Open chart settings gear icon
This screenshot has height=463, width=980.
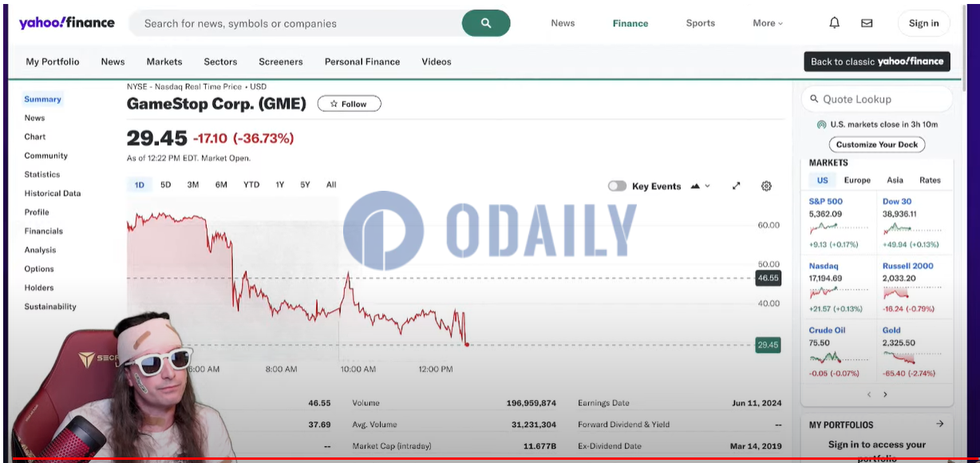click(x=766, y=186)
